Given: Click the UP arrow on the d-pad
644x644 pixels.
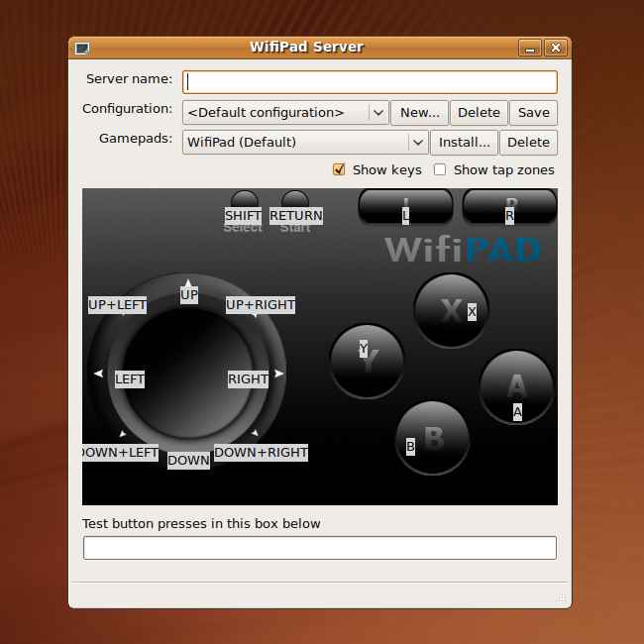Looking at the screenshot, I should click(188, 284).
